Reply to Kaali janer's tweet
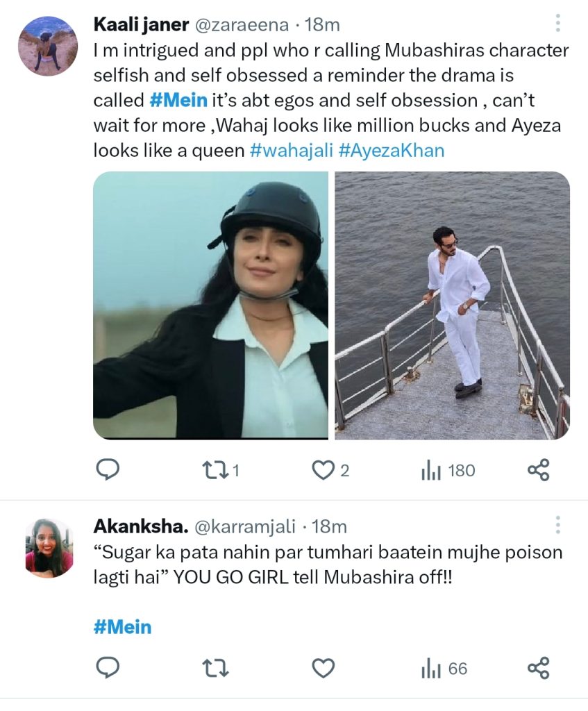 [x=106, y=471]
